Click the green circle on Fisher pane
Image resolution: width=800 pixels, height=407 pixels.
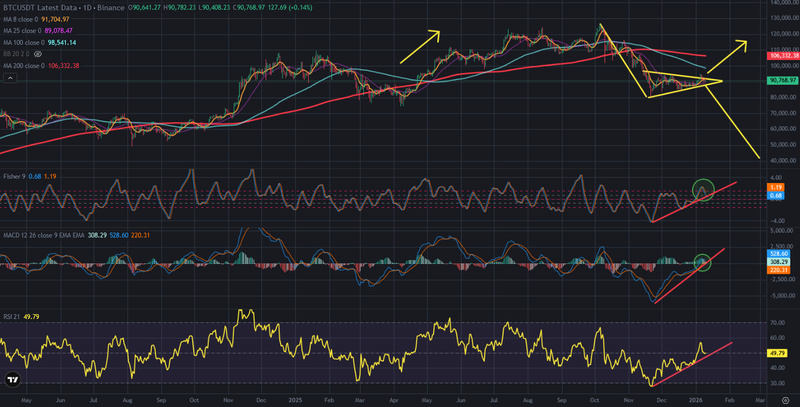tap(703, 187)
